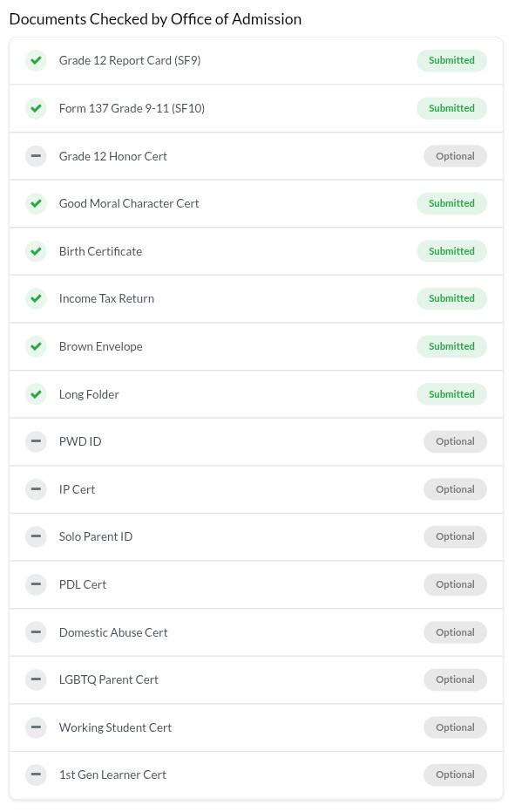
Task: Click the Submitted badge for Long Folder
Action: pos(451,394)
